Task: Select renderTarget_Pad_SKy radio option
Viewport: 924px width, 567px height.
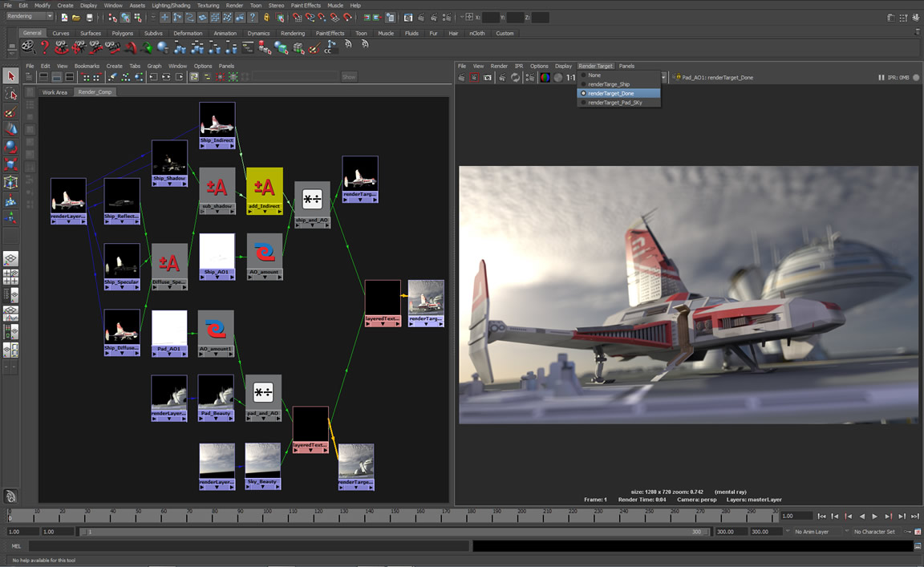Action: pos(614,103)
